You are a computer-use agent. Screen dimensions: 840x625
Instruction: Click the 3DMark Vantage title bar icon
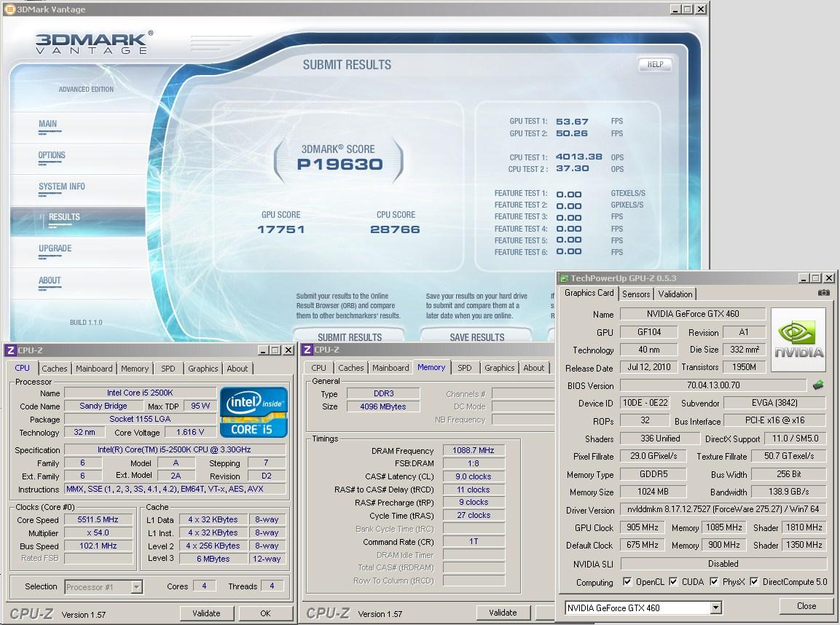pyautogui.click(x=9, y=9)
